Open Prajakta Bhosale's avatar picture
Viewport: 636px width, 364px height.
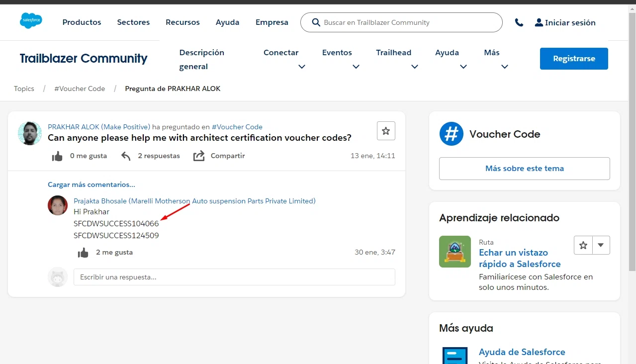coord(58,205)
